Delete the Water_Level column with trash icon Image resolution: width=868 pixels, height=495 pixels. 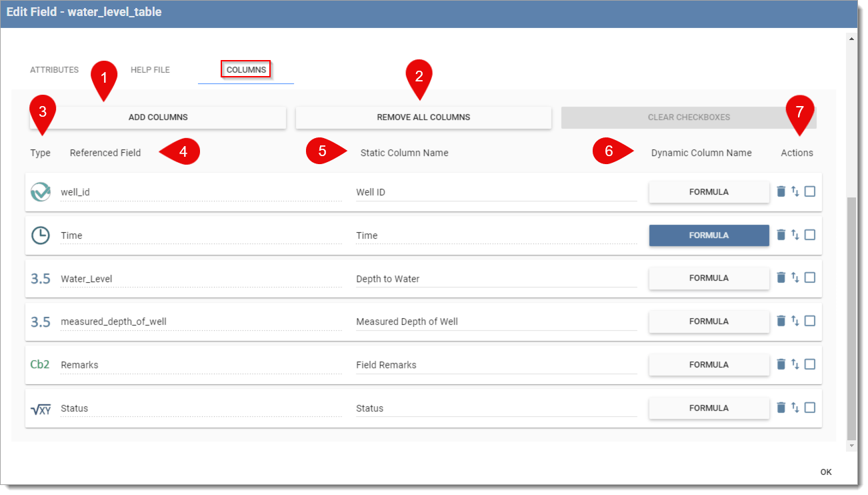click(x=781, y=278)
